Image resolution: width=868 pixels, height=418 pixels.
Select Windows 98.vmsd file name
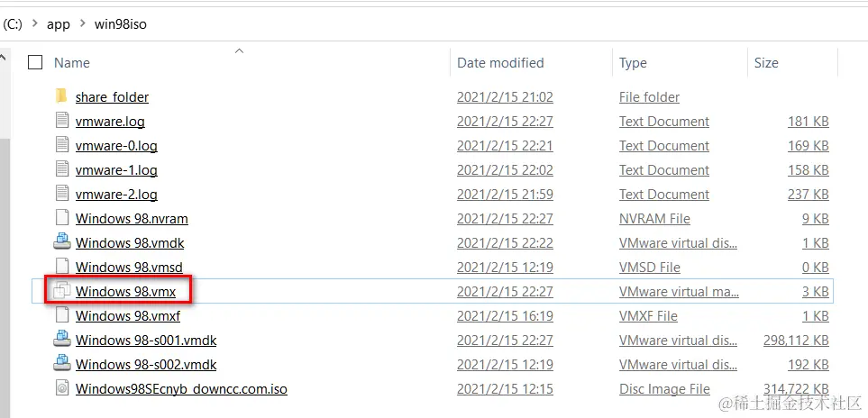pos(129,267)
